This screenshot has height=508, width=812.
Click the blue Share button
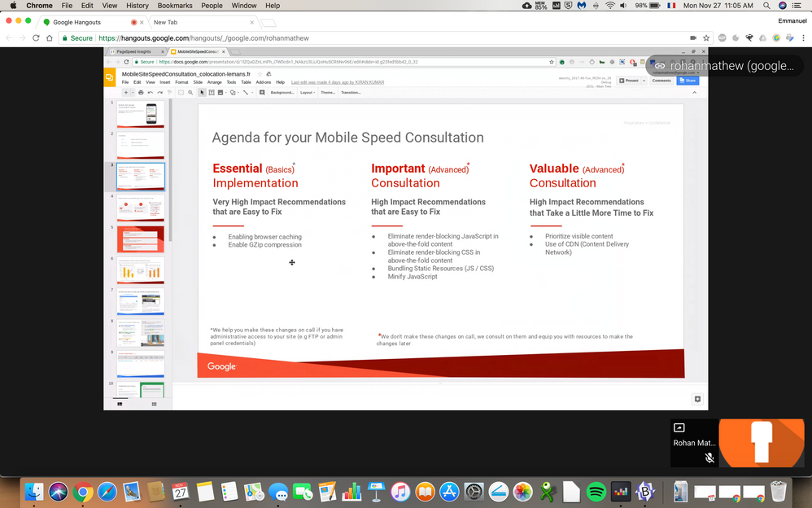pyautogui.click(x=688, y=81)
